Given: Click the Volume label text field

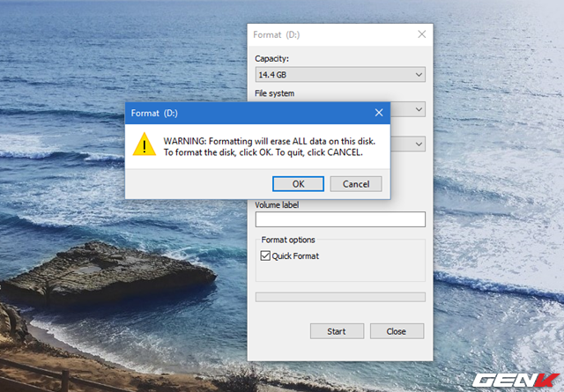Looking at the screenshot, I should point(340,219).
